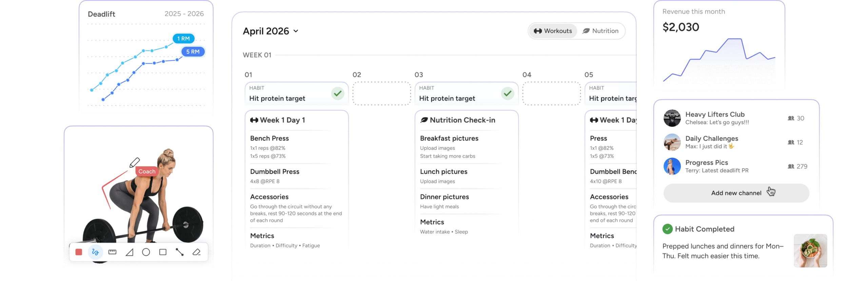
Task: Select the ruler measurement tool
Action: click(112, 252)
